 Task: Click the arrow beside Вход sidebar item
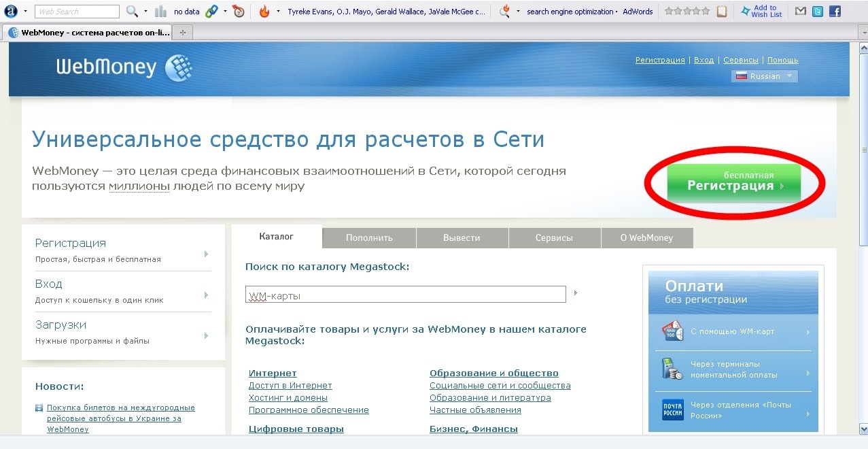[x=206, y=295]
